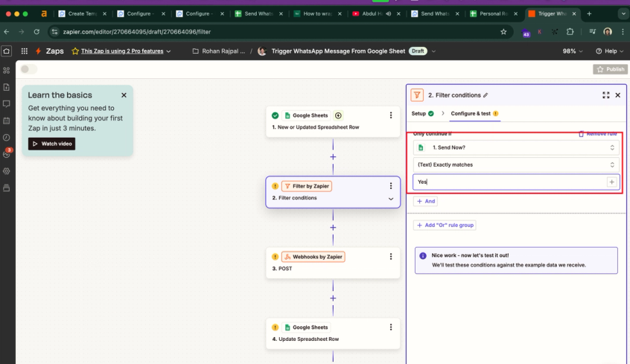Viewport: 630px width, 364px height.
Task: Click the filter icon in panel header
Action: [417, 95]
